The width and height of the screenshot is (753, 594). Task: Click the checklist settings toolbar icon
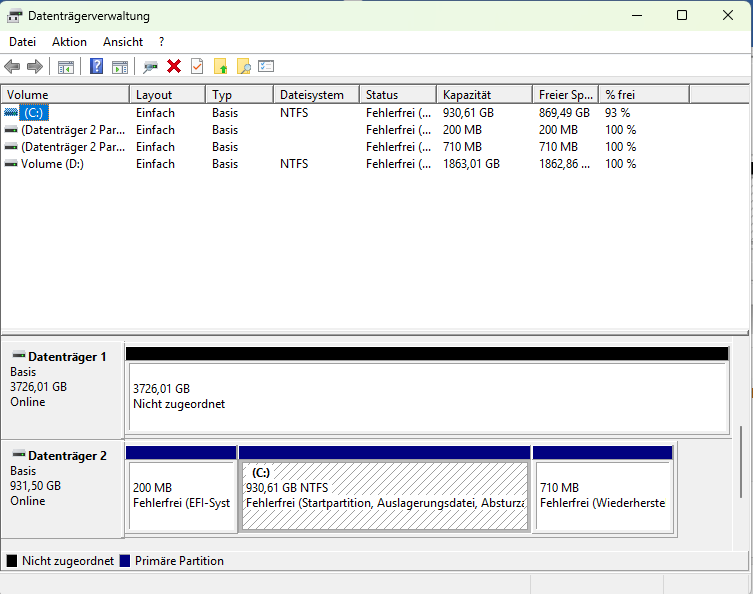266,66
